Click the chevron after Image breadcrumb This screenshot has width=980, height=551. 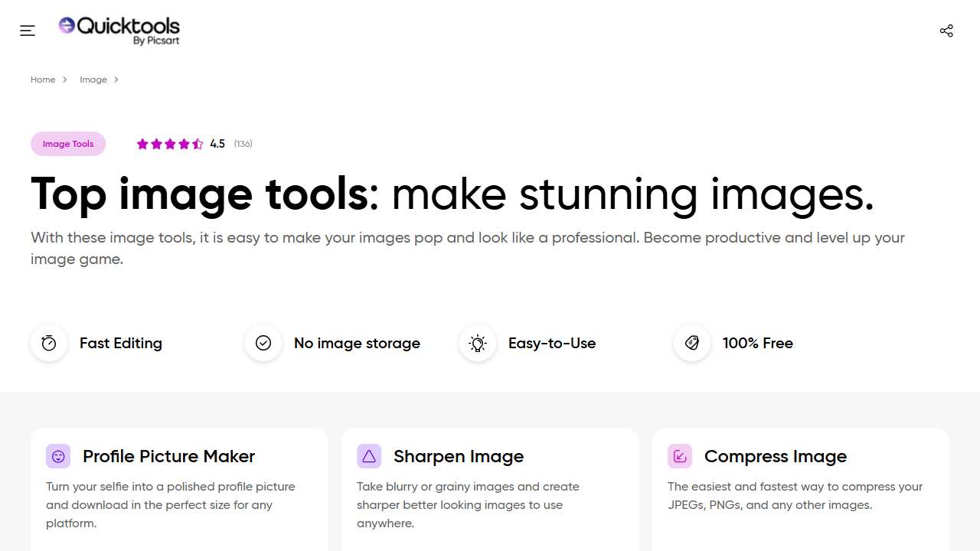[116, 80]
